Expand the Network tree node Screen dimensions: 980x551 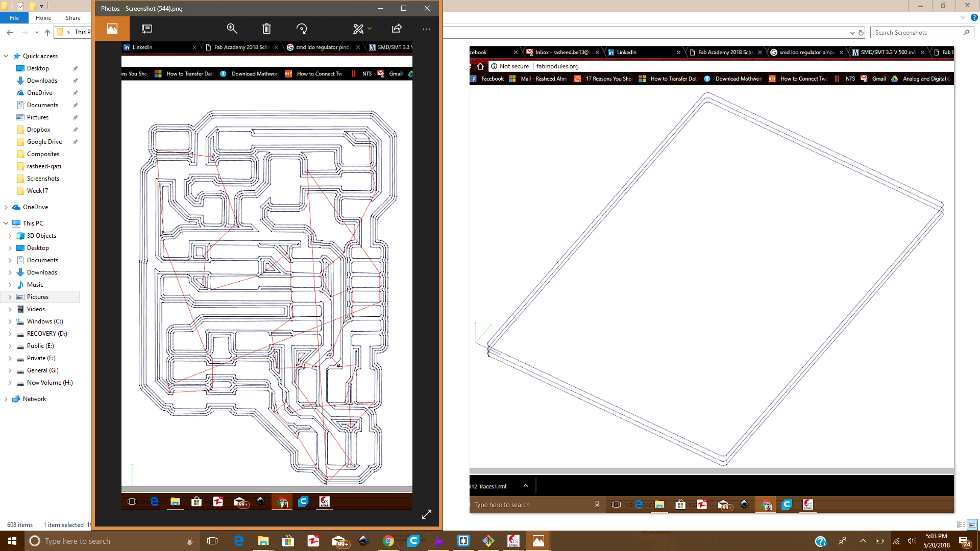pyautogui.click(x=6, y=399)
